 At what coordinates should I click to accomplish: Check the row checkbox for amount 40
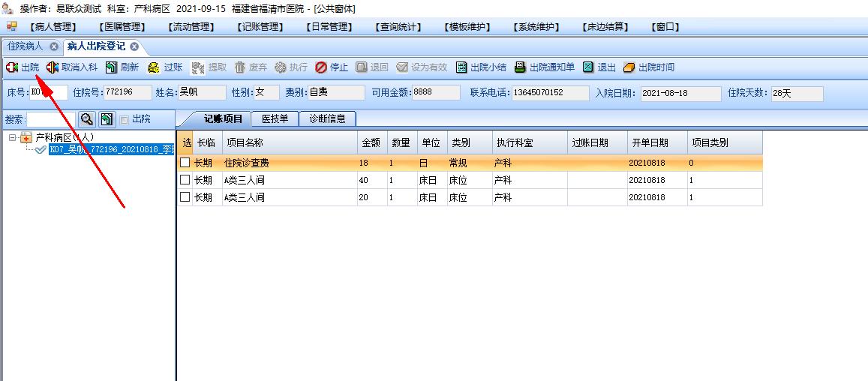click(185, 180)
